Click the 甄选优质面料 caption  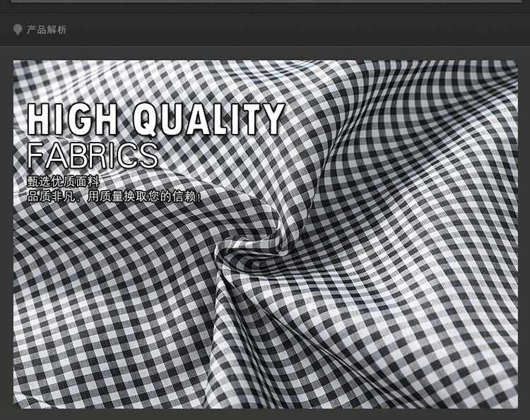point(63,181)
